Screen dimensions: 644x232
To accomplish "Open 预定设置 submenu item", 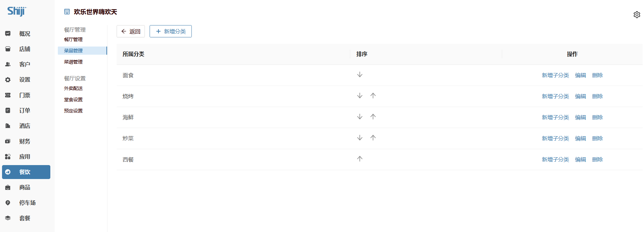I will (73, 111).
